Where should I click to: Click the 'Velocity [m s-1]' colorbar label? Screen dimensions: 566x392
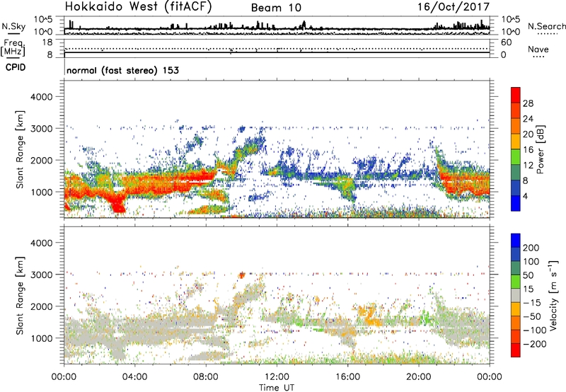pyautogui.click(x=553, y=295)
